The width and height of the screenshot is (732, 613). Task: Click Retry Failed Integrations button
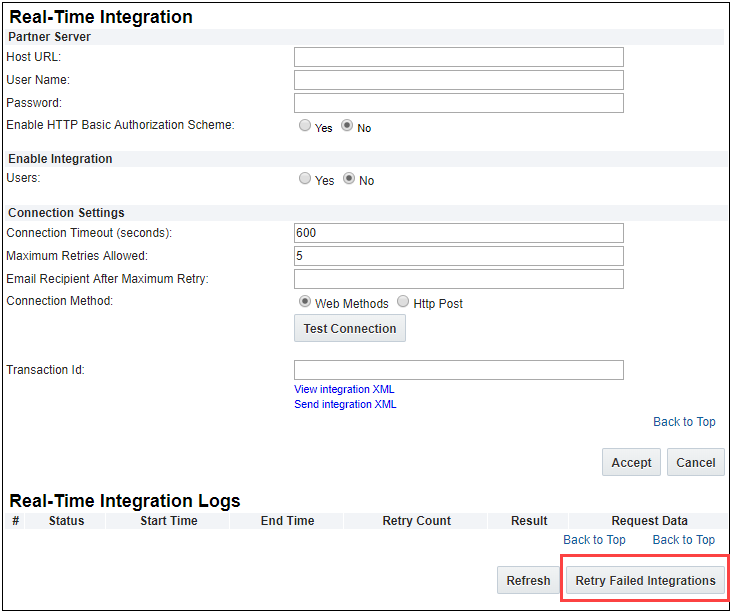pos(645,580)
